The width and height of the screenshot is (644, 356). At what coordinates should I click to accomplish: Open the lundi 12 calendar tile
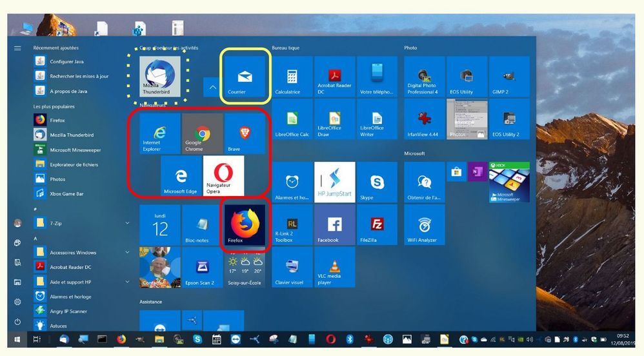click(160, 224)
